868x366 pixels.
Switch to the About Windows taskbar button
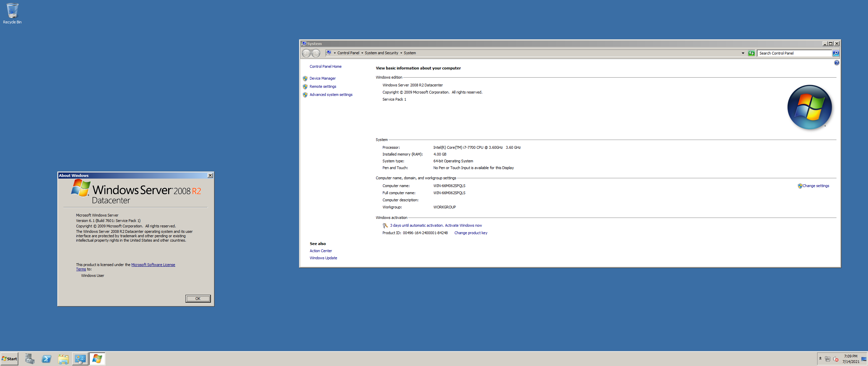point(97,359)
